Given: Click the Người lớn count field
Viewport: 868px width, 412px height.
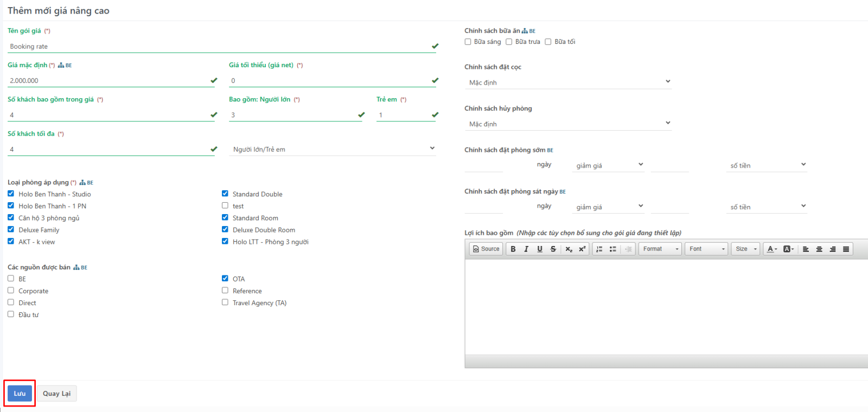Looking at the screenshot, I should tap(296, 115).
